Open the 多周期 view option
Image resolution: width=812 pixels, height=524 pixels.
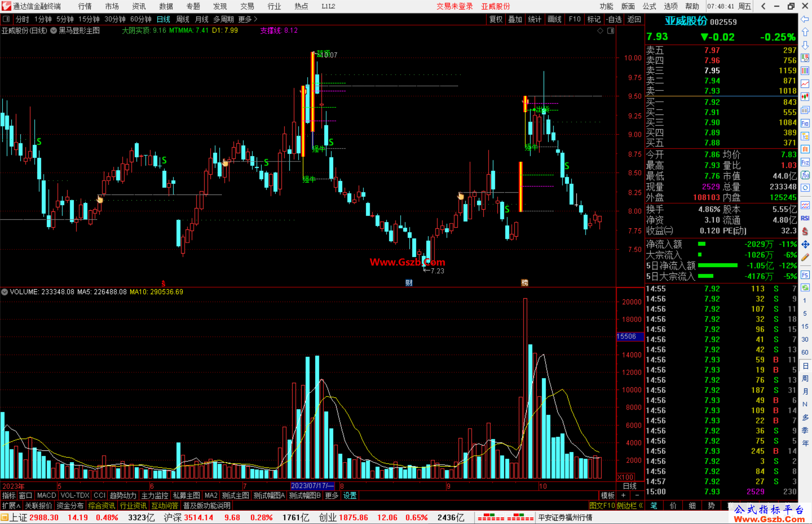point(224,19)
